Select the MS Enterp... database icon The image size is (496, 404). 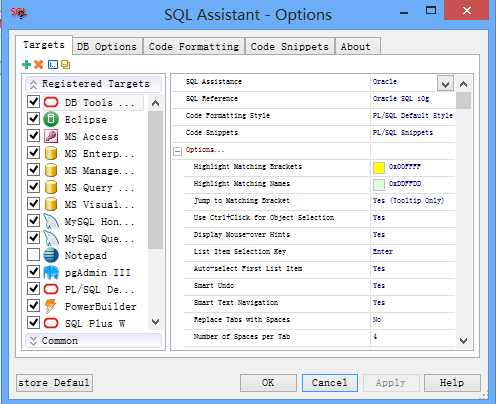click(x=51, y=153)
